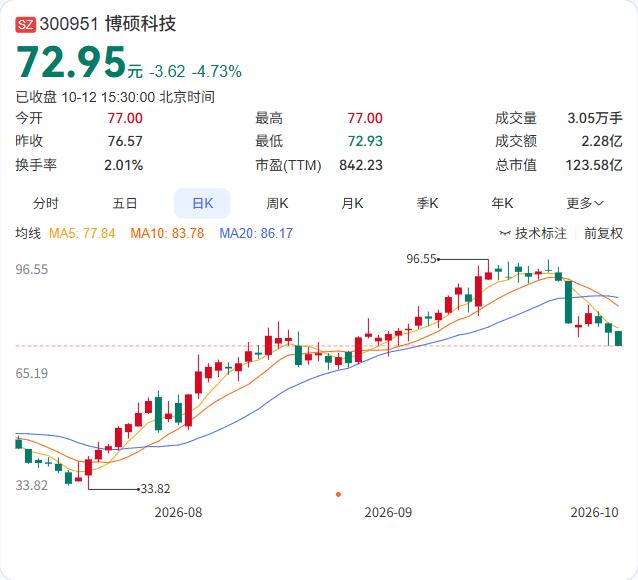Click the 最低 value 72.93
This screenshot has height=580, width=638.
coord(365,141)
